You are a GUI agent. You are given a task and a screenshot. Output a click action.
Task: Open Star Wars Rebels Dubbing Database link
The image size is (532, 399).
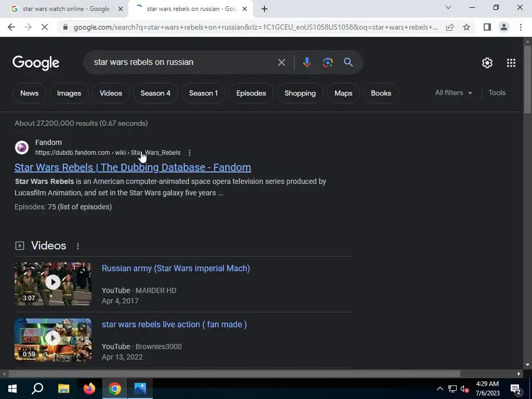pyautogui.click(x=132, y=167)
